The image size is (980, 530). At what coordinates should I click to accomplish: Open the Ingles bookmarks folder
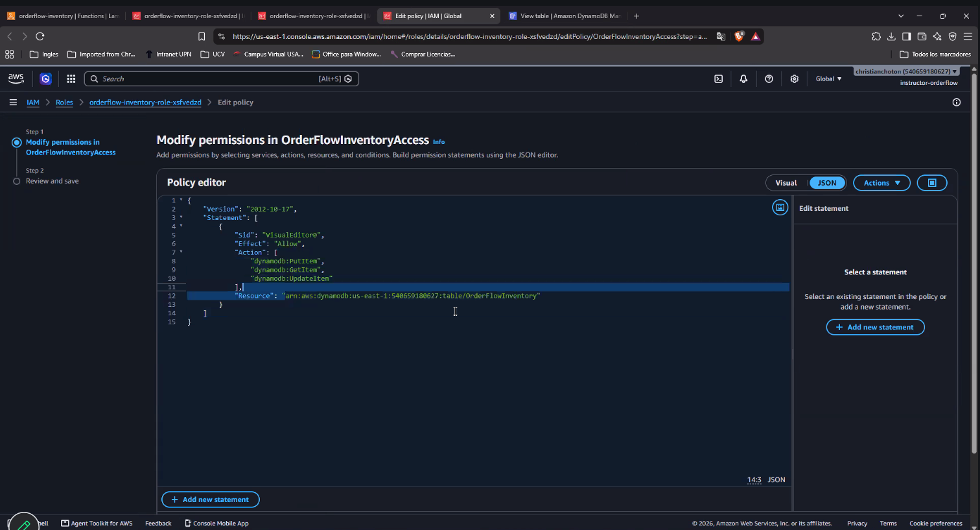[x=44, y=54]
